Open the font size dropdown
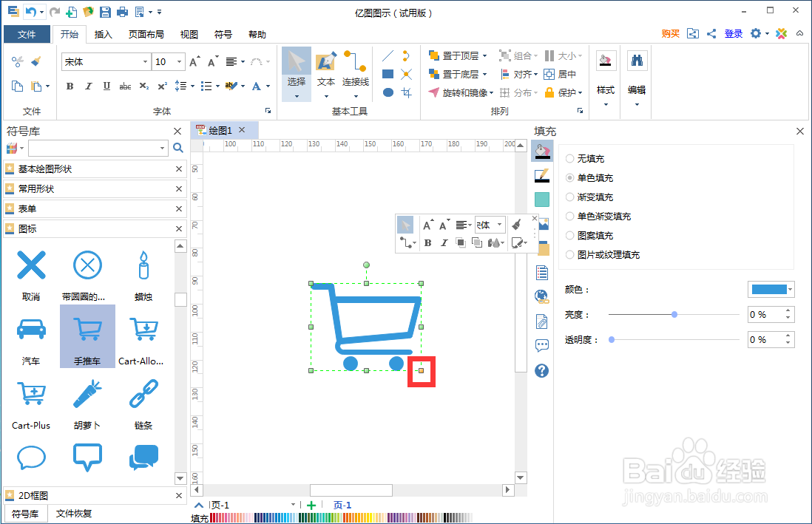This screenshot has height=524, width=812. pos(177,61)
